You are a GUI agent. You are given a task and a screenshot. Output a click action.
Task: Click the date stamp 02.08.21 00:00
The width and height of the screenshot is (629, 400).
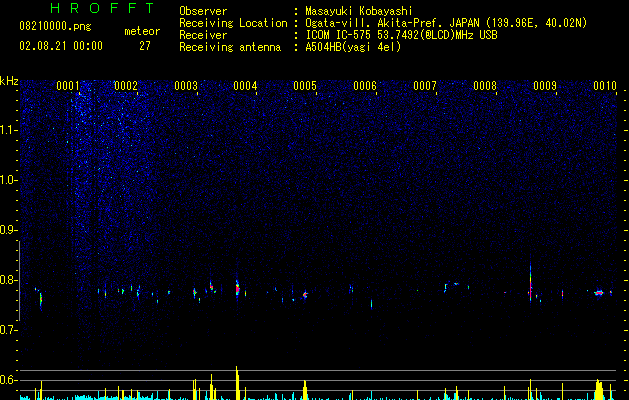61,46
